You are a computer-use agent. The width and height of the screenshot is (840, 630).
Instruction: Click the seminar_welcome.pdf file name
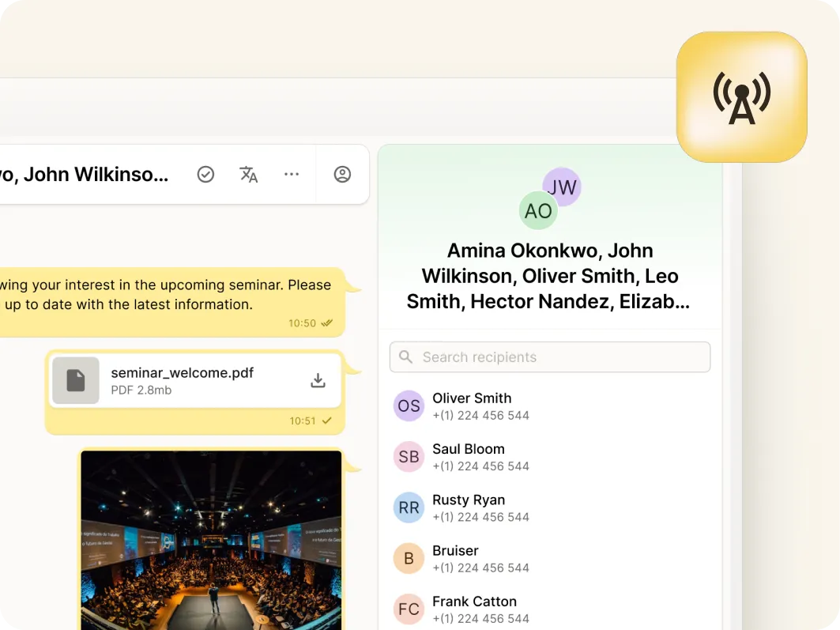pyautogui.click(x=182, y=373)
